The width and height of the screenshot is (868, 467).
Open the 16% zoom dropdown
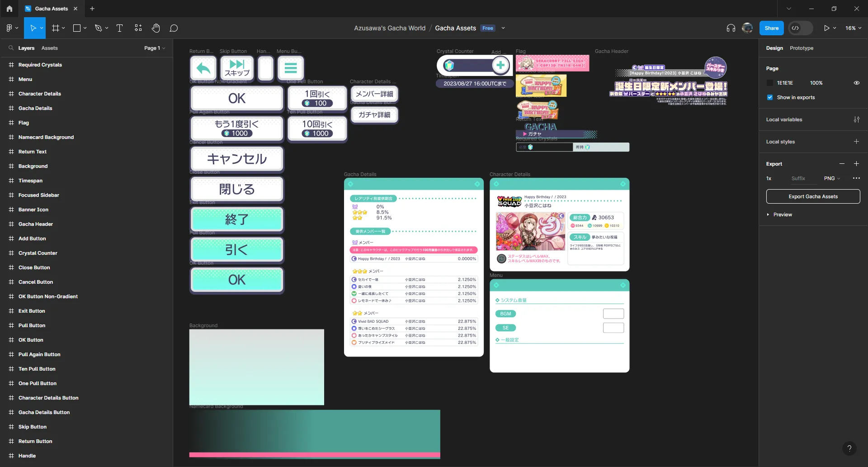pos(853,28)
